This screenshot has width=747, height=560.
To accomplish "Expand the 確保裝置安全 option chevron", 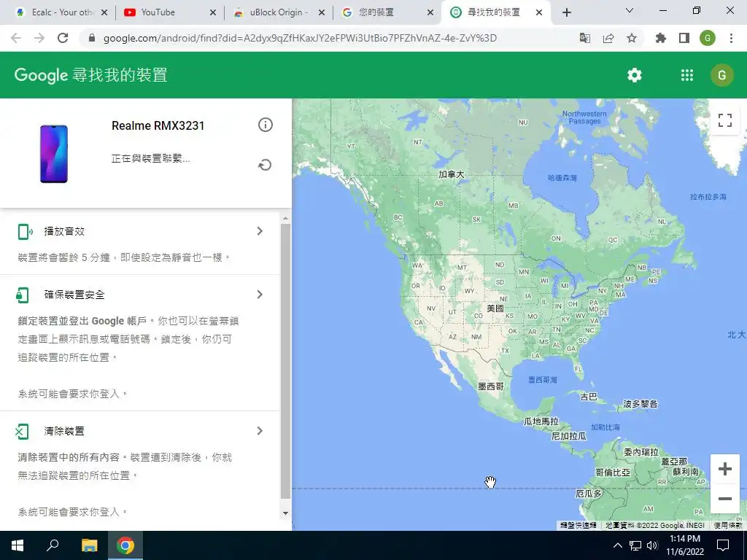I will [x=260, y=295].
